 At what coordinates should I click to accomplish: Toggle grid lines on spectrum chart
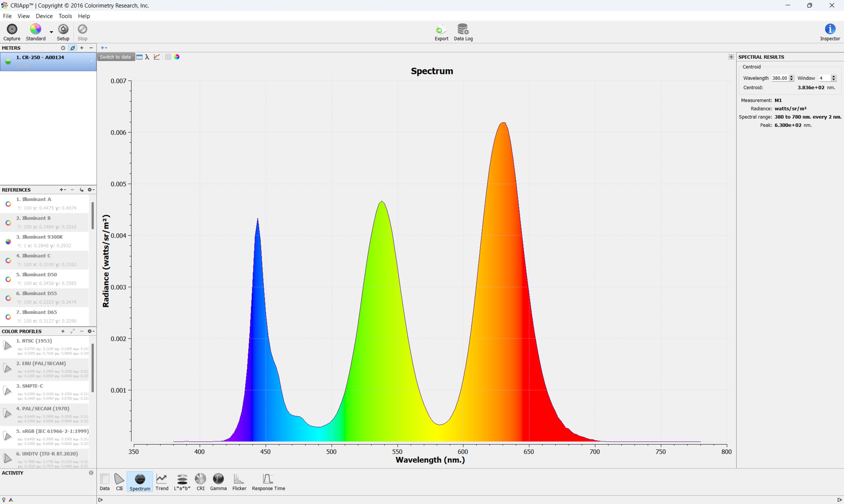168,57
